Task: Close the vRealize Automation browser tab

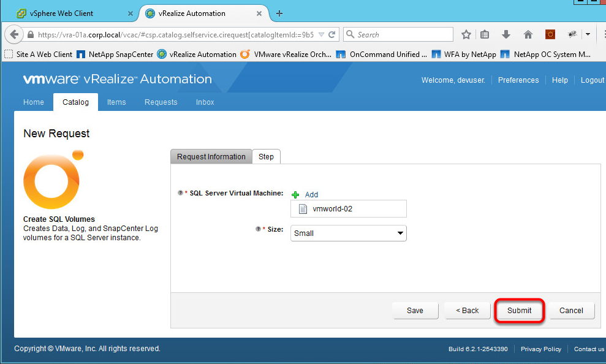Action: [x=259, y=13]
